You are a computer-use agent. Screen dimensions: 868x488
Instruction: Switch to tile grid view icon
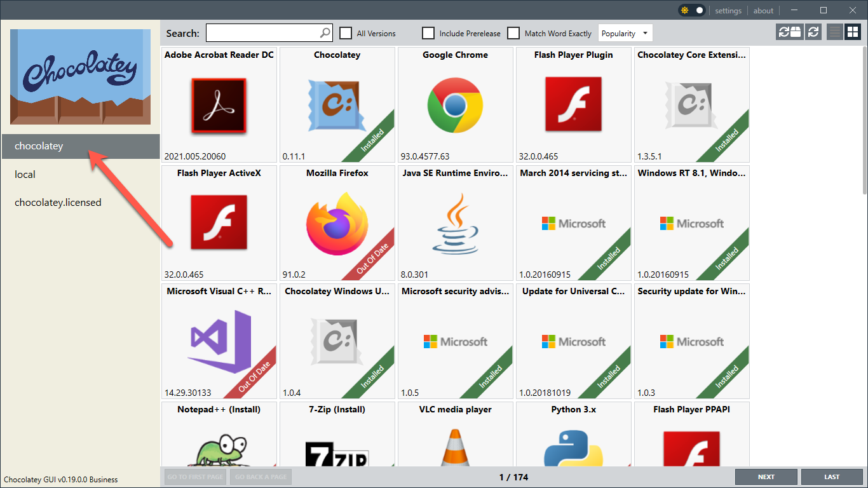[852, 32]
